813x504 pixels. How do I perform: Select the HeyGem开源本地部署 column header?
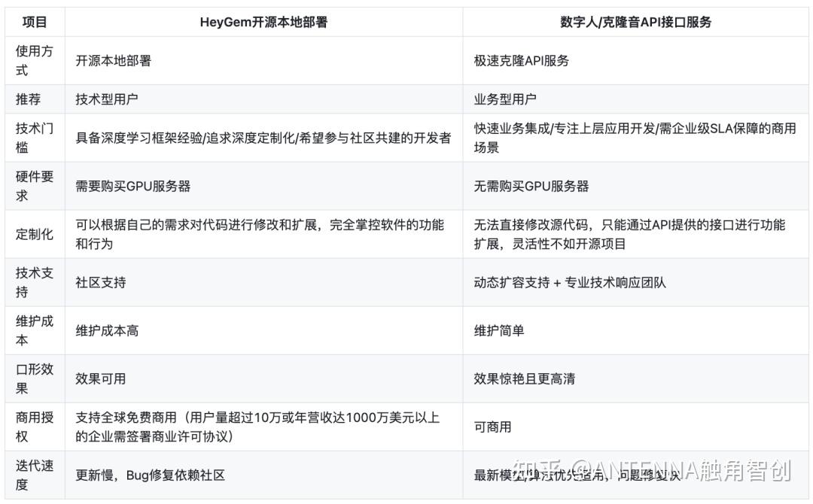coord(264,22)
